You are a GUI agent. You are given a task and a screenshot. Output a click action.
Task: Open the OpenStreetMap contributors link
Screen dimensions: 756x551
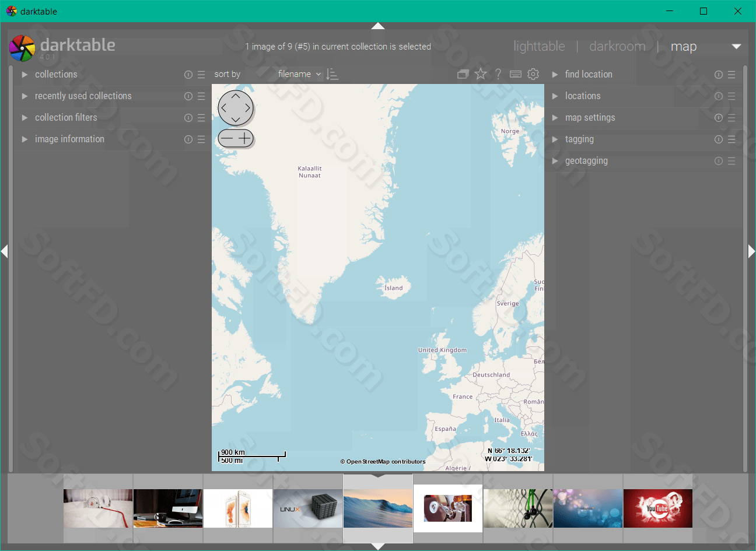tap(383, 462)
